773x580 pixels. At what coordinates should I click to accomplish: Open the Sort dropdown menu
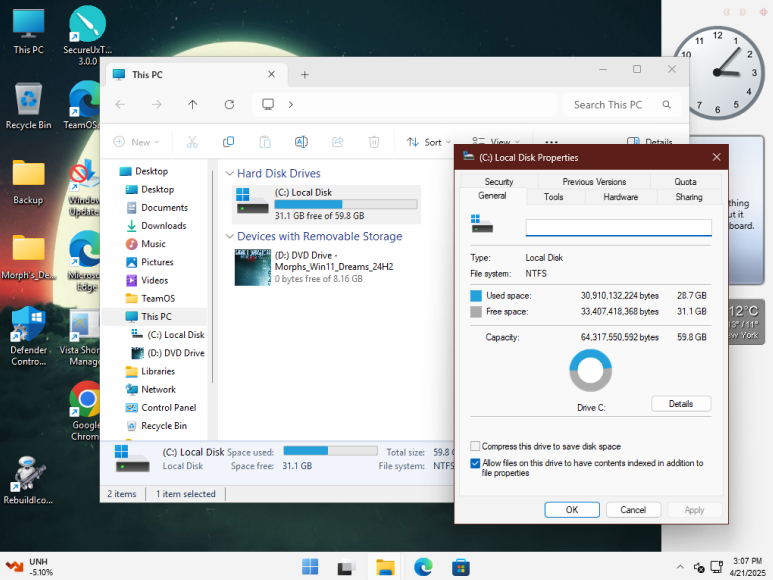[x=430, y=142]
